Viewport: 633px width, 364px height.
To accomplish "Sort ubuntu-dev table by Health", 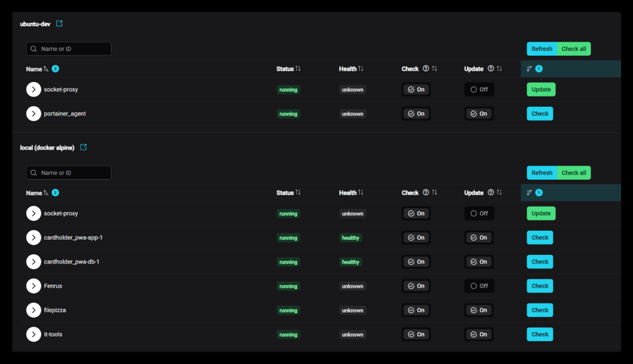I will (361, 69).
